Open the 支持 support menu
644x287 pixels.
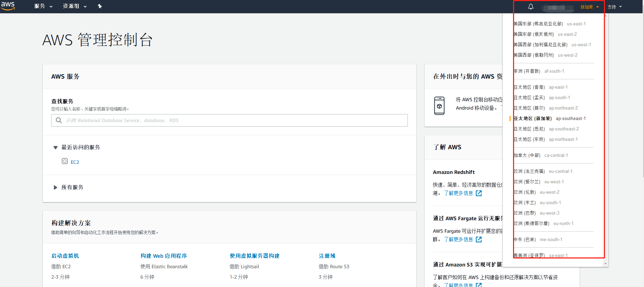[614, 7]
